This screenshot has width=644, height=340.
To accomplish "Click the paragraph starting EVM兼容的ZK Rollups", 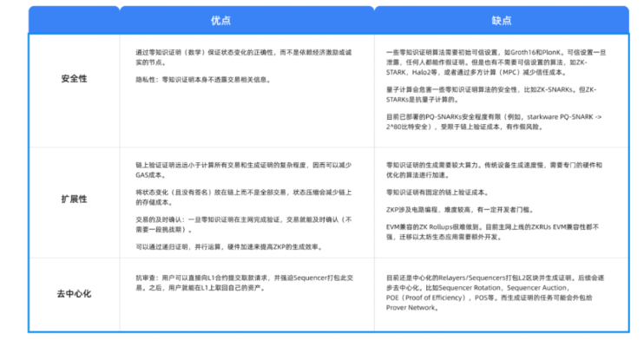I will coord(492,232).
